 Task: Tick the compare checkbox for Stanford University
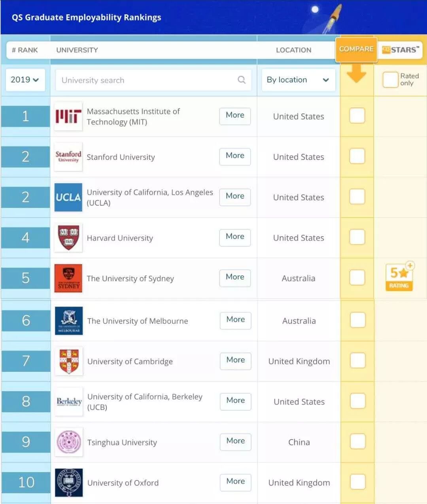(x=357, y=156)
